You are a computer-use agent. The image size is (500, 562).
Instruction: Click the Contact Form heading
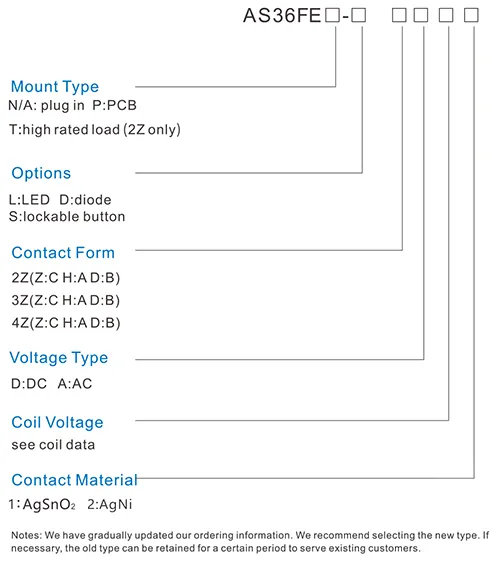click(63, 253)
